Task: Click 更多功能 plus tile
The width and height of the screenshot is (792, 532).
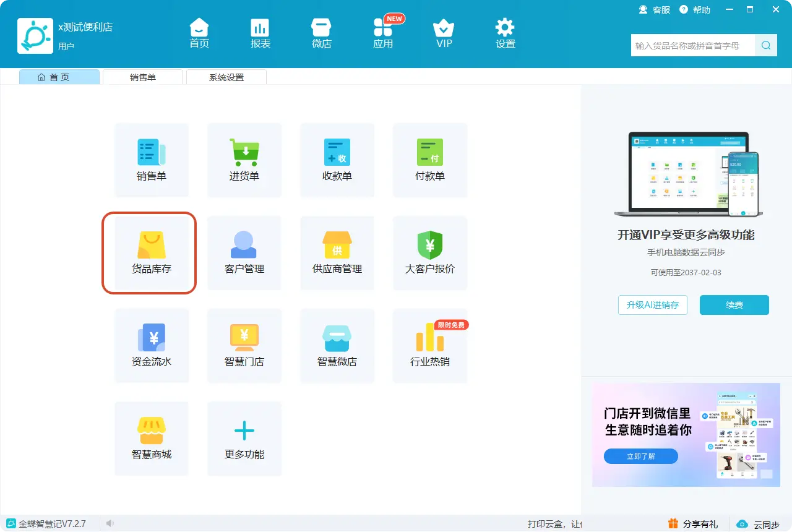Action: 244,439
